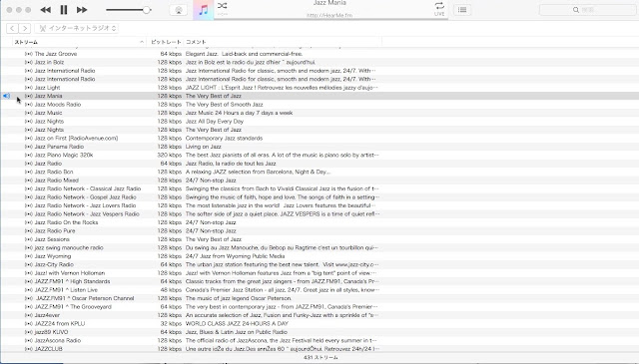Screen dimensions: 639x364
Task: Click stream icon beside Jazz-City Radio
Action: click(x=29, y=264)
